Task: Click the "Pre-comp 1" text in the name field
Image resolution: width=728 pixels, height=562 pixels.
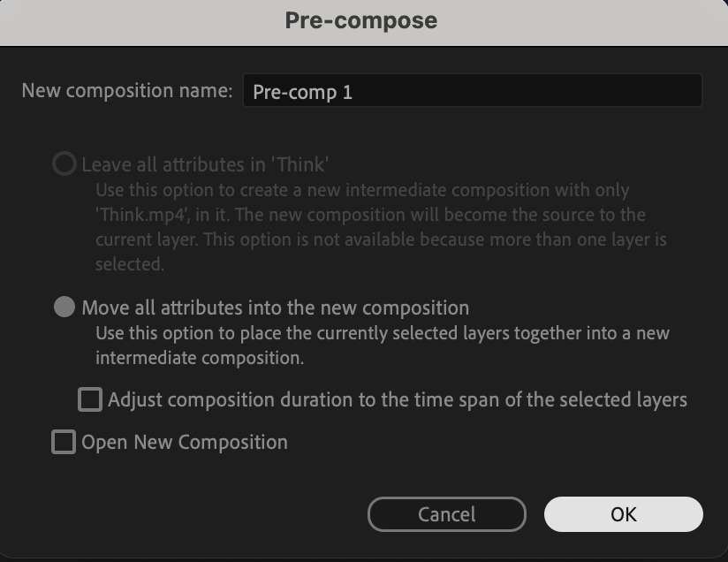Action: tap(302, 92)
